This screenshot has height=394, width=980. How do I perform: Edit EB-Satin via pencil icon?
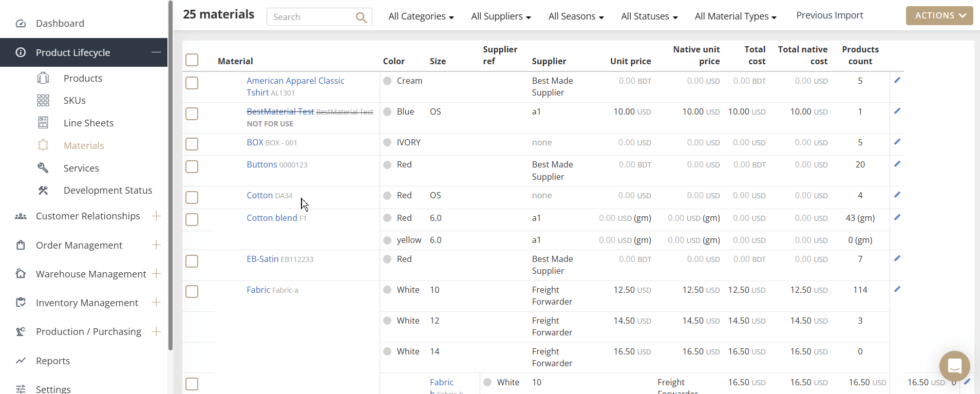[897, 258]
